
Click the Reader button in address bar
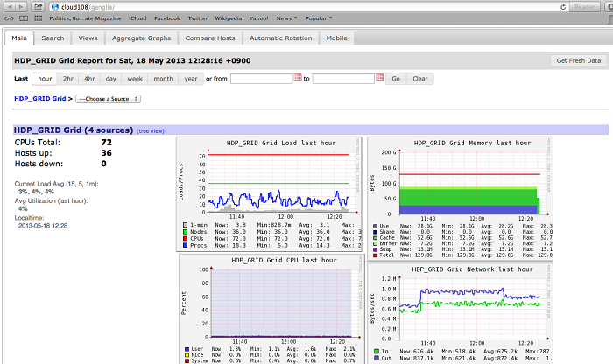[584, 7]
